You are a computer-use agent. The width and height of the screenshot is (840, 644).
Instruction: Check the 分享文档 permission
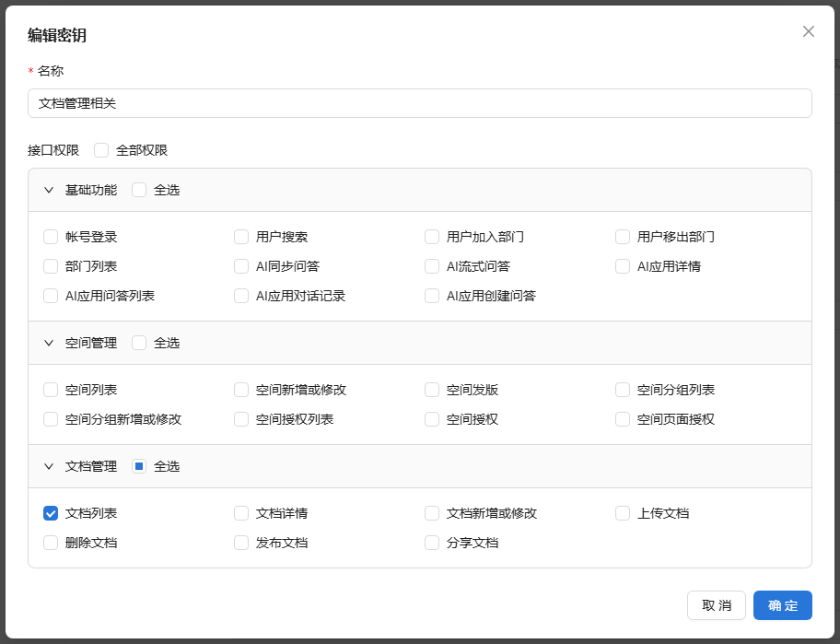[x=432, y=543]
